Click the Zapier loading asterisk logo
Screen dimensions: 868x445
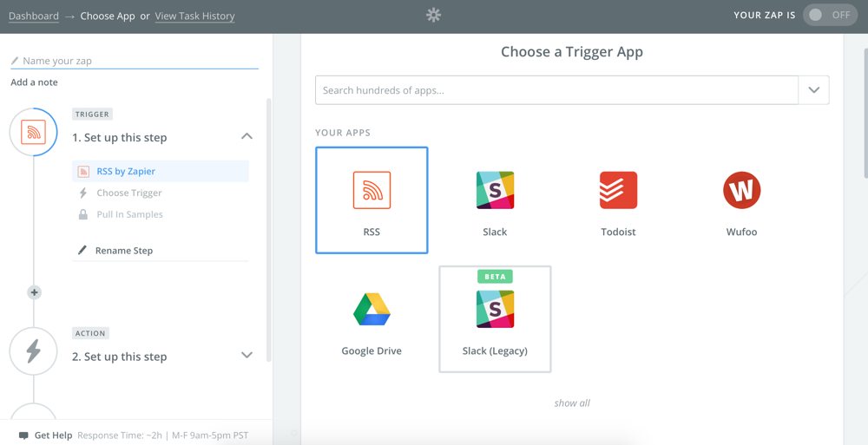(x=433, y=16)
